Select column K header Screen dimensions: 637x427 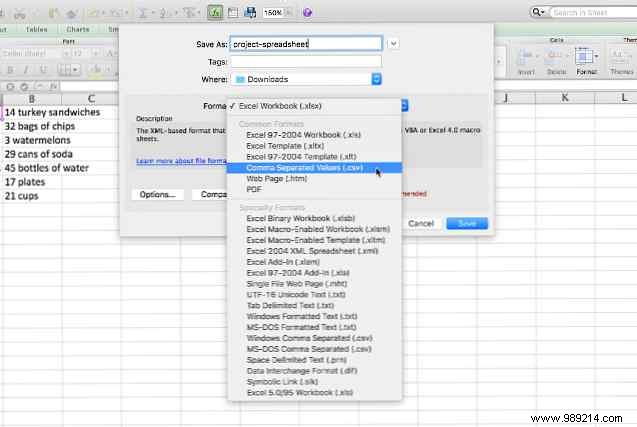565,98
